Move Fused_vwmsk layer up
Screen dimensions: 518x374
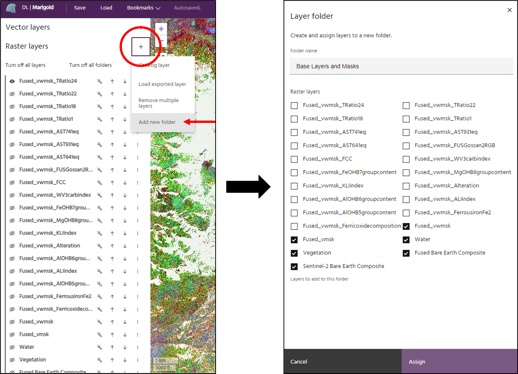click(112, 322)
